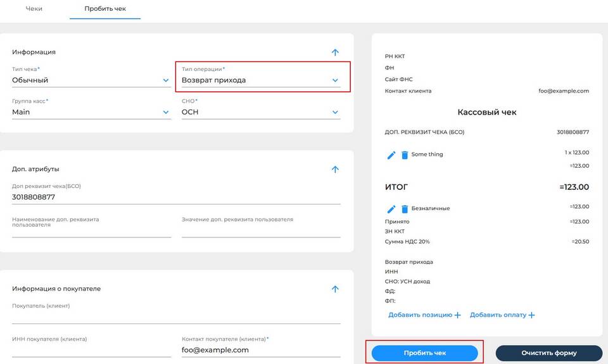The width and height of the screenshot is (608, 364).
Task: Delete the Some thing item via trash icon
Action: (x=405, y=155)
